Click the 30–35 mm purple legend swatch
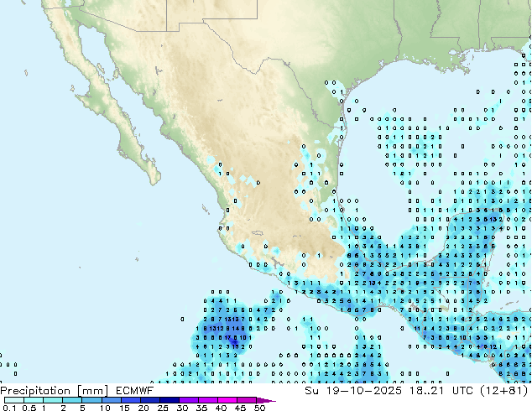 [x=189, y=400]
